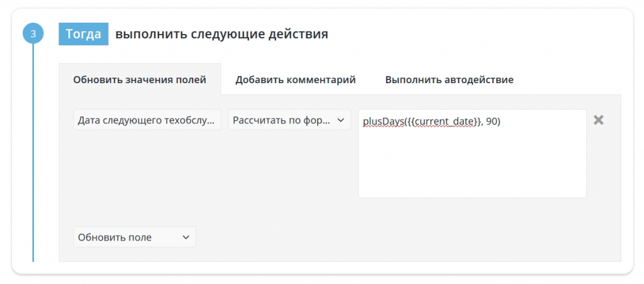
Task: Expand the Рассчитать по формуле dropdown
Action: click(x=282, y=120)
